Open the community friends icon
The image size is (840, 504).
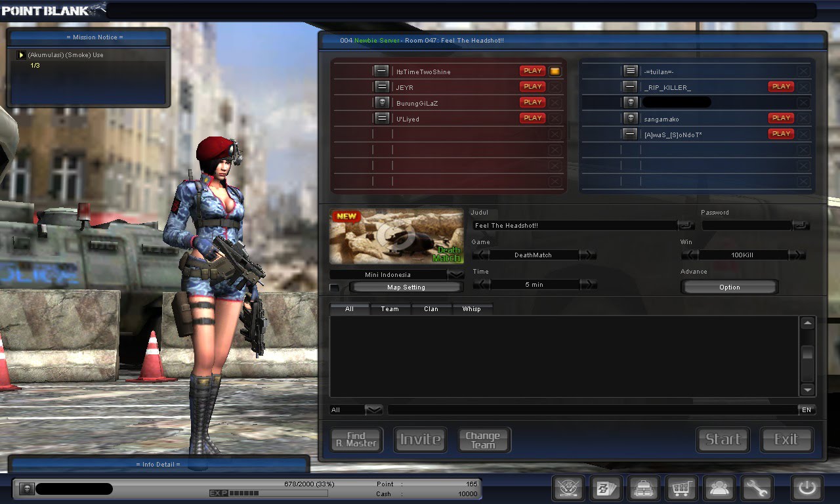point(720,489)
